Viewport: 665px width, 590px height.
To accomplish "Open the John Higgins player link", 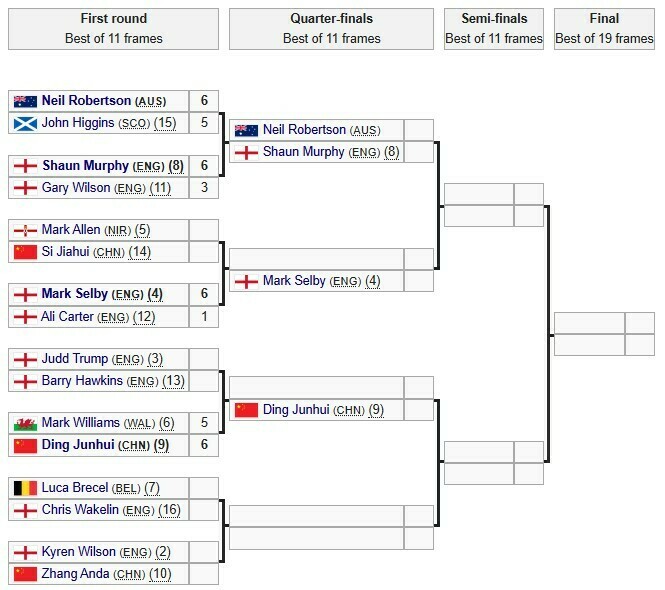I will tap(78, 123).
